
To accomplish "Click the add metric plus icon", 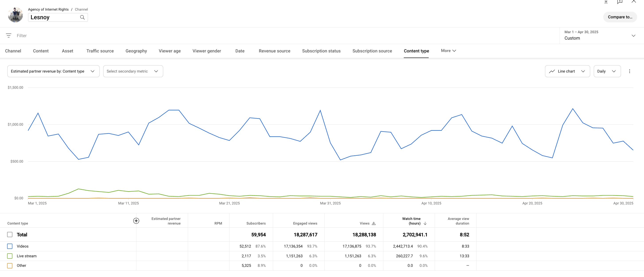I will 136,221.
